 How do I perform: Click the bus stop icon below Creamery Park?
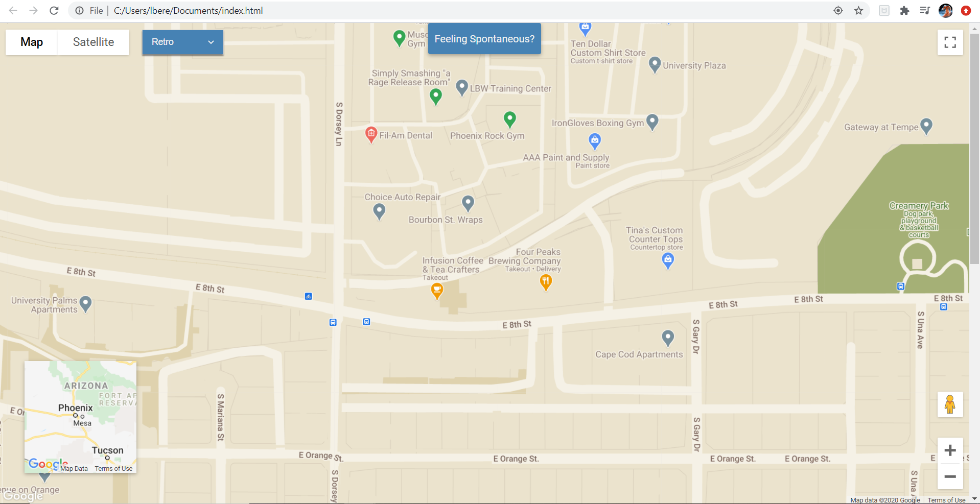pos(901,286)
